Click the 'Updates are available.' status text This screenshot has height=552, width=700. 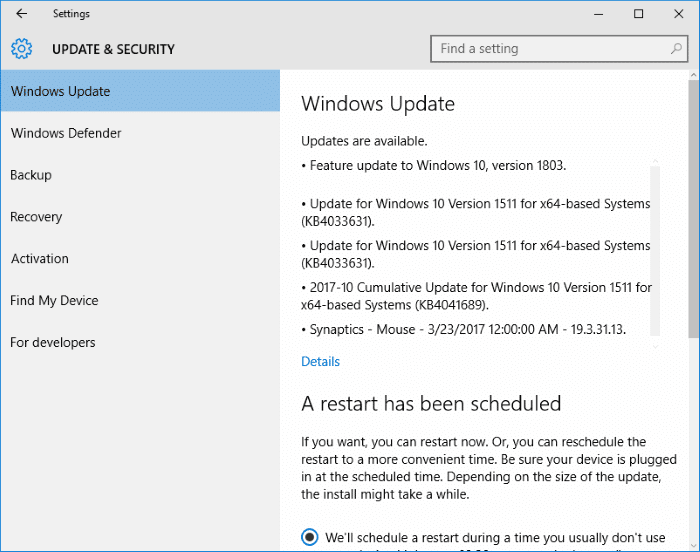click(x=364, y=141)
